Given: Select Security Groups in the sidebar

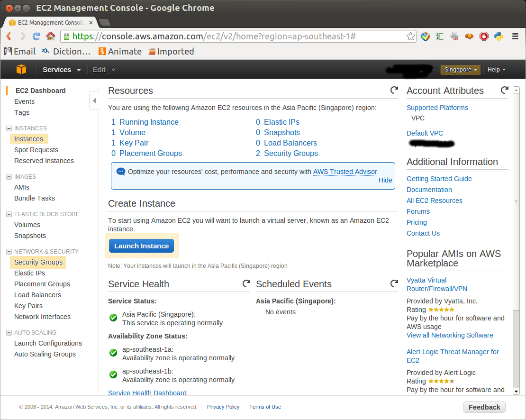Looking at the screenshot, I should (38, 262).
